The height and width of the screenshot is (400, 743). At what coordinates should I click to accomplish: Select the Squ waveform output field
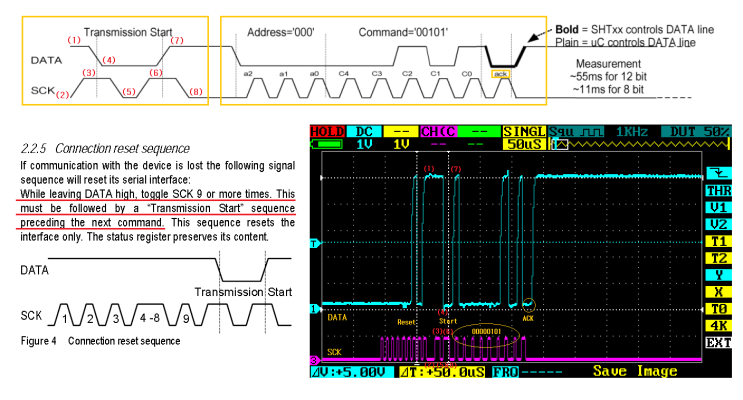[x=576, y=131]
